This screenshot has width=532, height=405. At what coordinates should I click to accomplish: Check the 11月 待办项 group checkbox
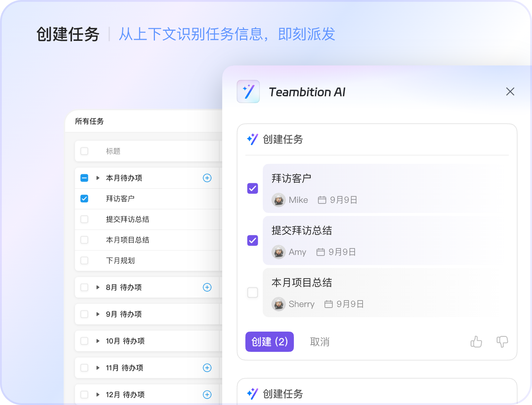coord(84,368)
